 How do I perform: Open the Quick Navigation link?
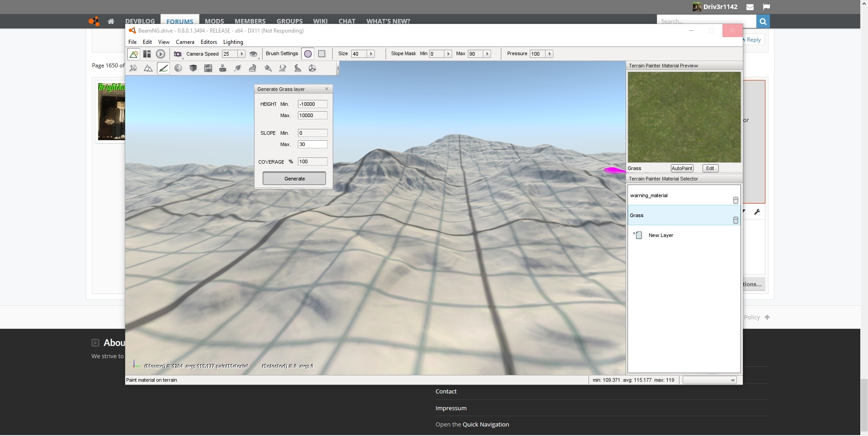pos(486,425)
